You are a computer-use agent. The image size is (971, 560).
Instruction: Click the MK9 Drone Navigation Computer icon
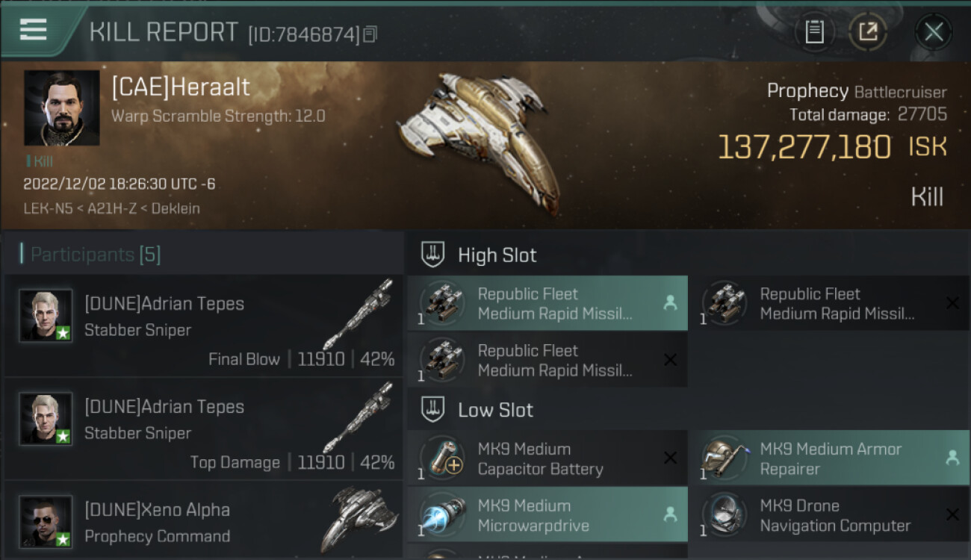[x=725, y=515]
